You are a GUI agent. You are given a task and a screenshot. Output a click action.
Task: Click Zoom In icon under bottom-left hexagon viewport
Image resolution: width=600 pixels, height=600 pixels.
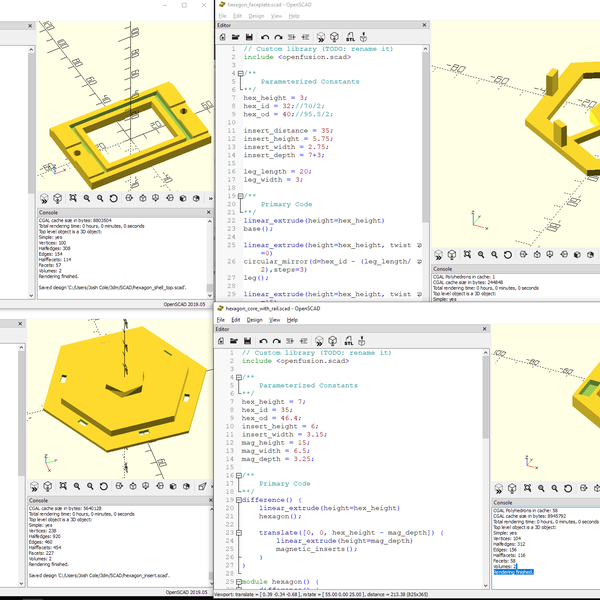77,486
